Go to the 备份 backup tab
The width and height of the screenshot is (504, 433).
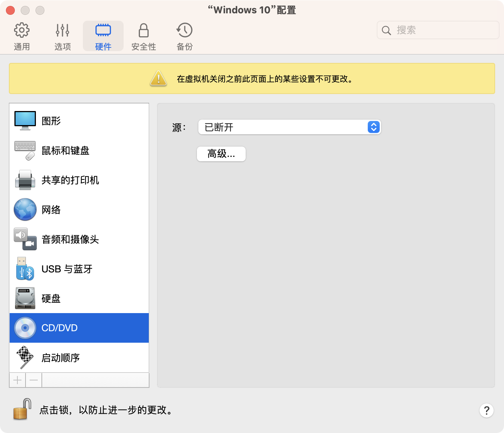[x=185, y=36]
